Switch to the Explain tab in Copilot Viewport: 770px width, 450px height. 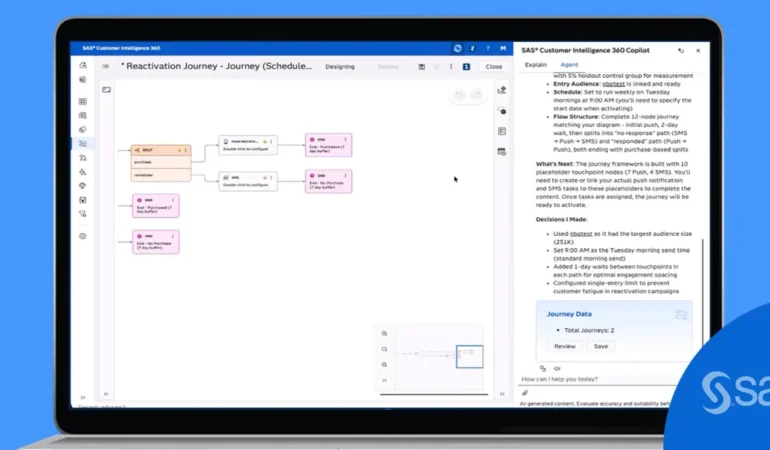[535, 64]
